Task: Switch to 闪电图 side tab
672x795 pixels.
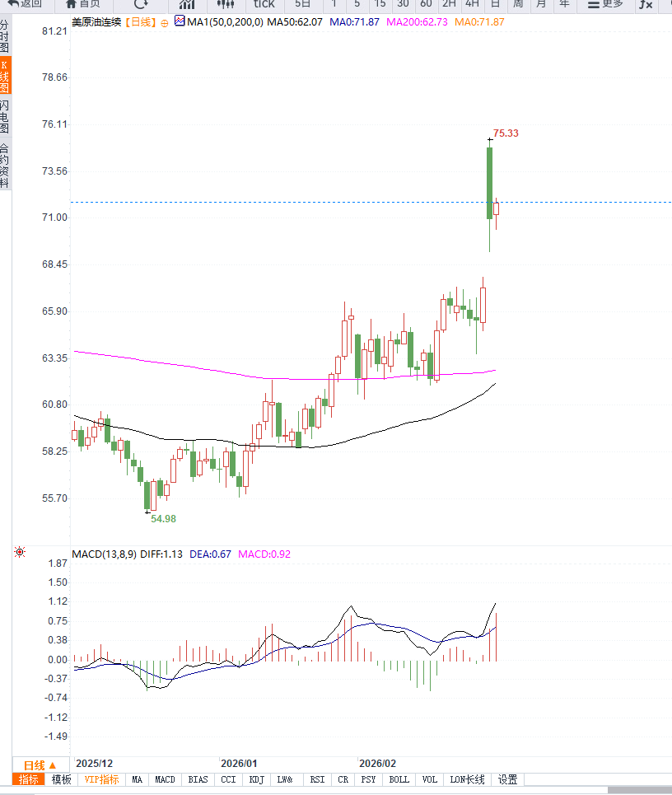Action: click(5, 117)
